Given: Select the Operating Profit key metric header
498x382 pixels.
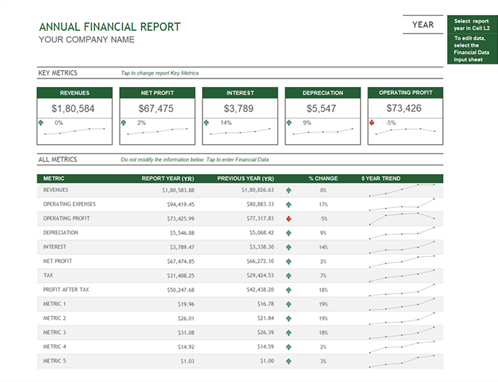Looking at the screenshot, I should pyautogui.click(x=405, y=93).
